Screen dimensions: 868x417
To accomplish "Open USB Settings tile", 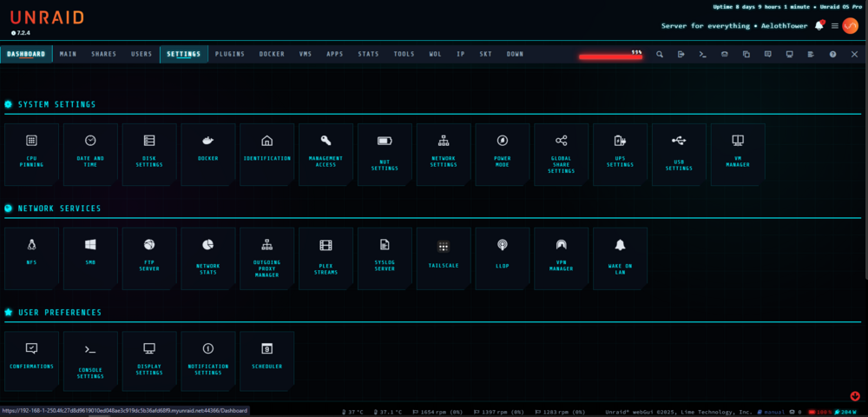I will tap(679, 155).
